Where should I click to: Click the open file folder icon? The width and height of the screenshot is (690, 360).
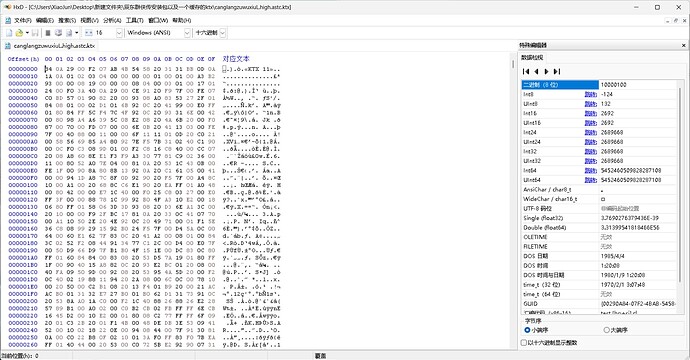19,33
